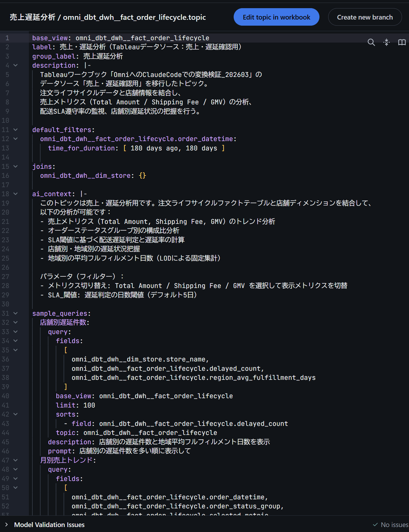The image size is (409, 532).
Task: Fold the ai_context block at line 18
Action: click(15, 194)
